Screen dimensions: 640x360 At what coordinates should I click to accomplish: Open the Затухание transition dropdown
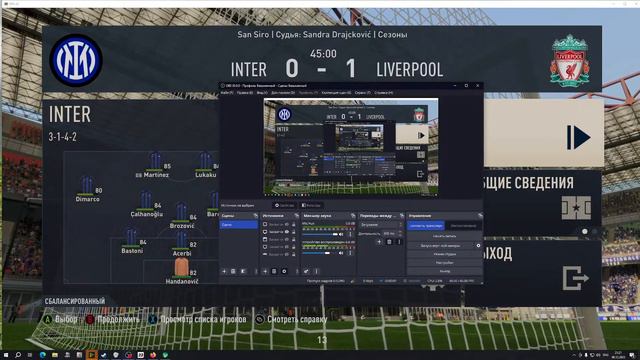coord(381,224)
